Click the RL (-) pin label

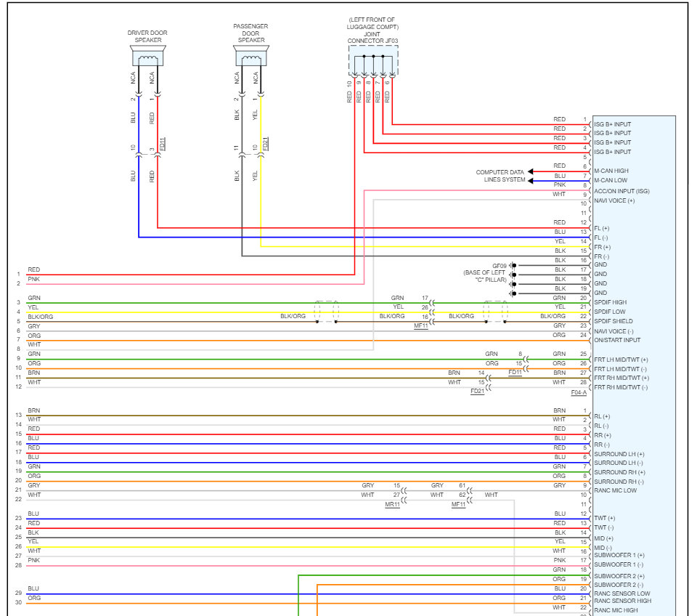(x=601, y=426)
